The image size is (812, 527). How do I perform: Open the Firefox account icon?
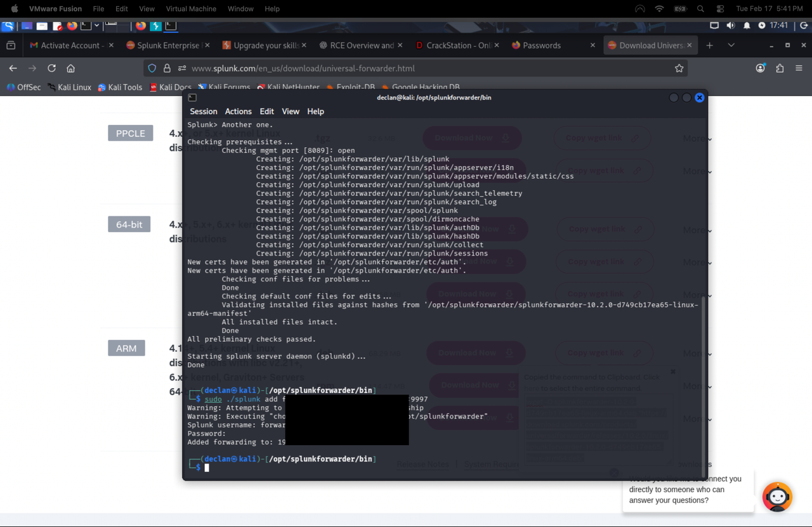click(760, 68)
